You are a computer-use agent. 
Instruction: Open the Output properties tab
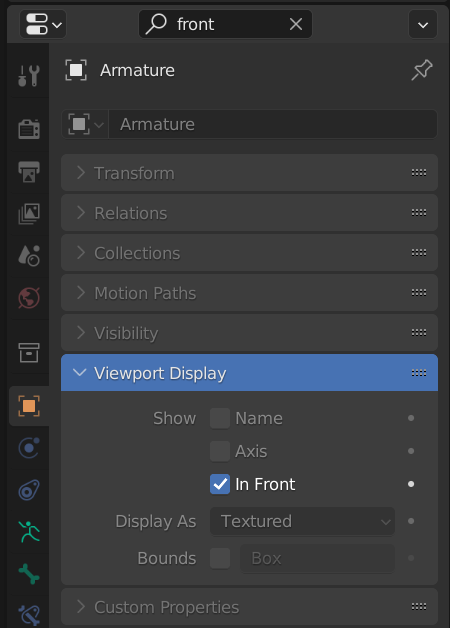[29, 172]
